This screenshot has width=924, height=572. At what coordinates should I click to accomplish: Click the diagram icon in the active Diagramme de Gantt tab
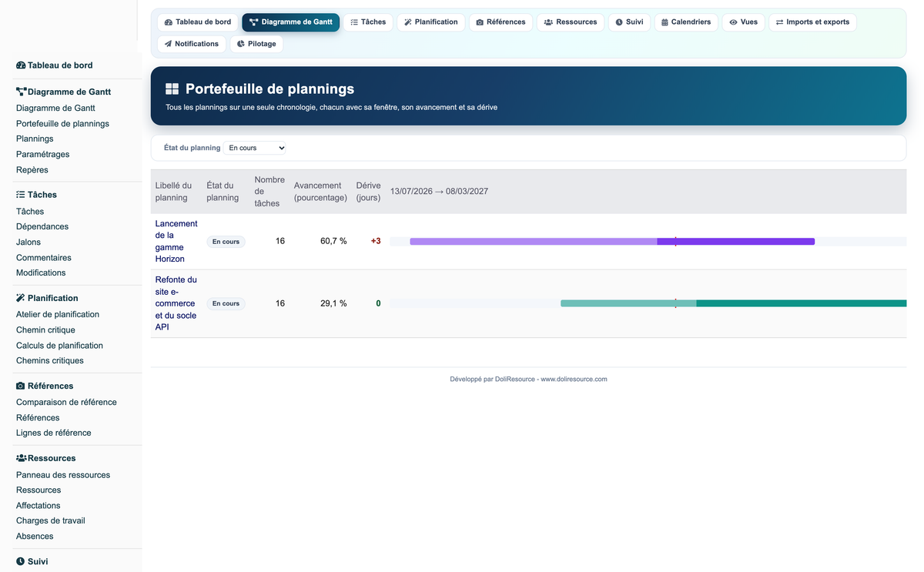(x=253, y=22)
